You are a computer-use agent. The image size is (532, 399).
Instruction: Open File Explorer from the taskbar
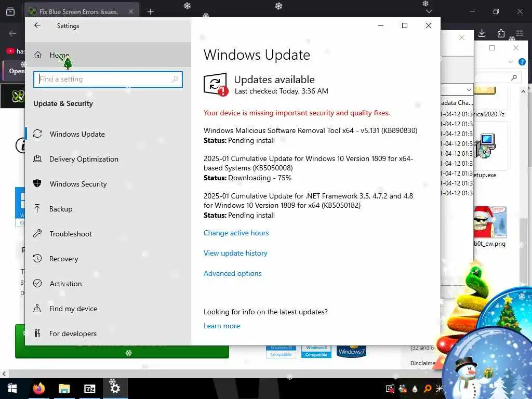(x=64, y=389)
